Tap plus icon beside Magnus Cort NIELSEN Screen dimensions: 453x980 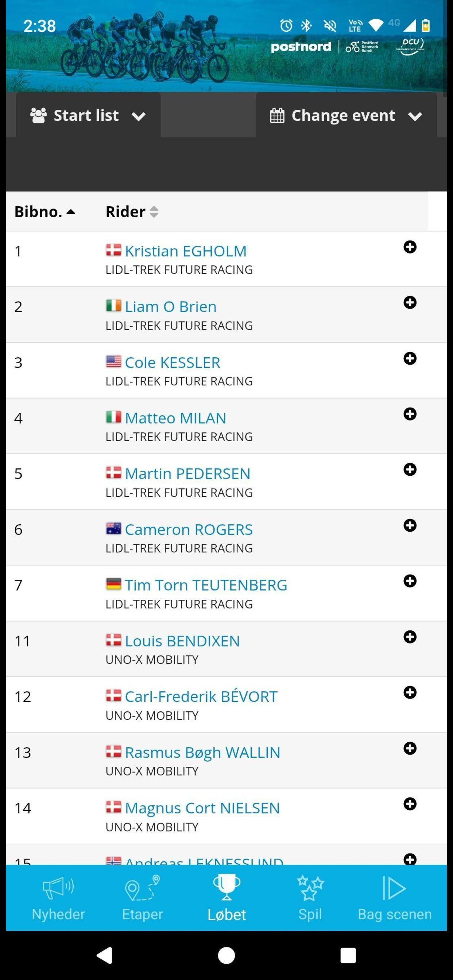tap(410, 804)
